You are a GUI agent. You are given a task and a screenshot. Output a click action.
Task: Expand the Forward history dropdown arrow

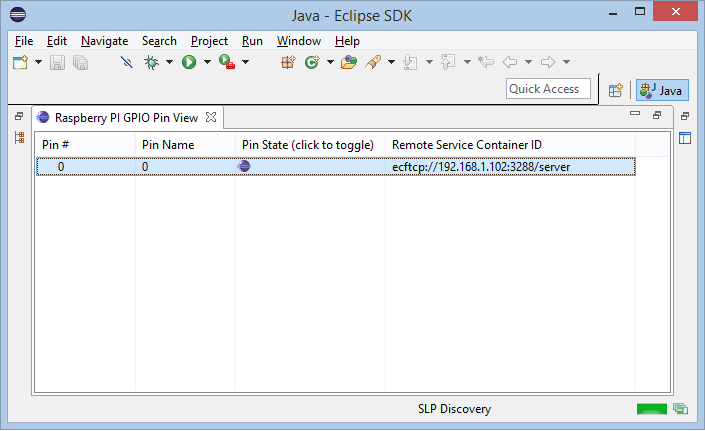[567, 62]
